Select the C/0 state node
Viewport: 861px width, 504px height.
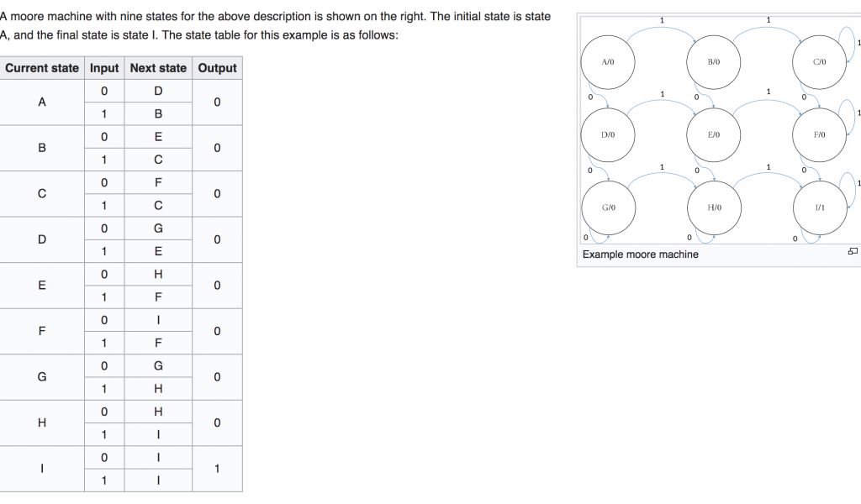coord(820,62)
